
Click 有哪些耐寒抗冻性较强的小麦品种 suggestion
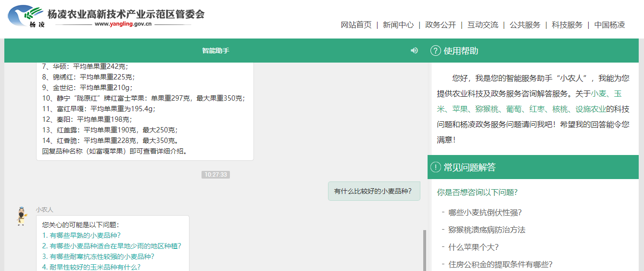98,257
